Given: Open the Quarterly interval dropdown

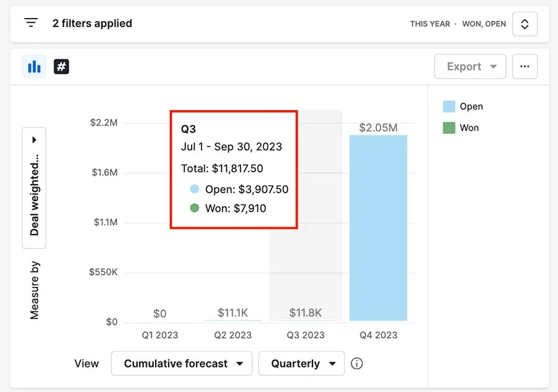Looking at the screenshot, I should point(301,364).
